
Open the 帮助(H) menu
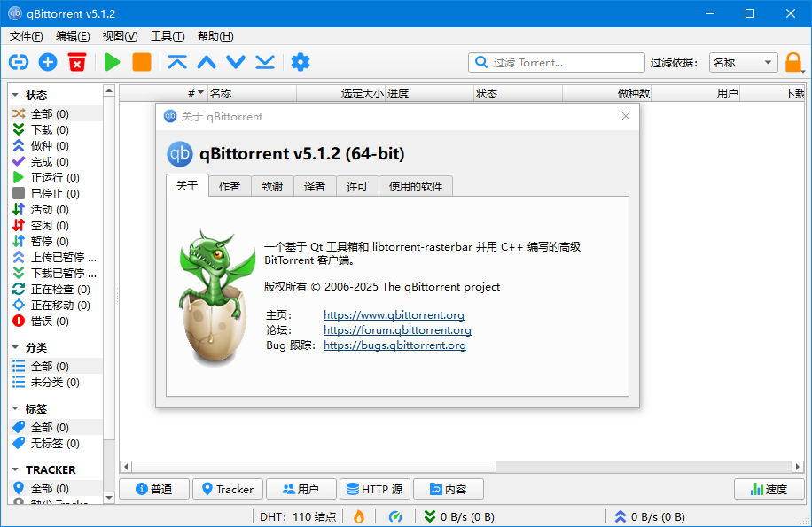(215, 36)
